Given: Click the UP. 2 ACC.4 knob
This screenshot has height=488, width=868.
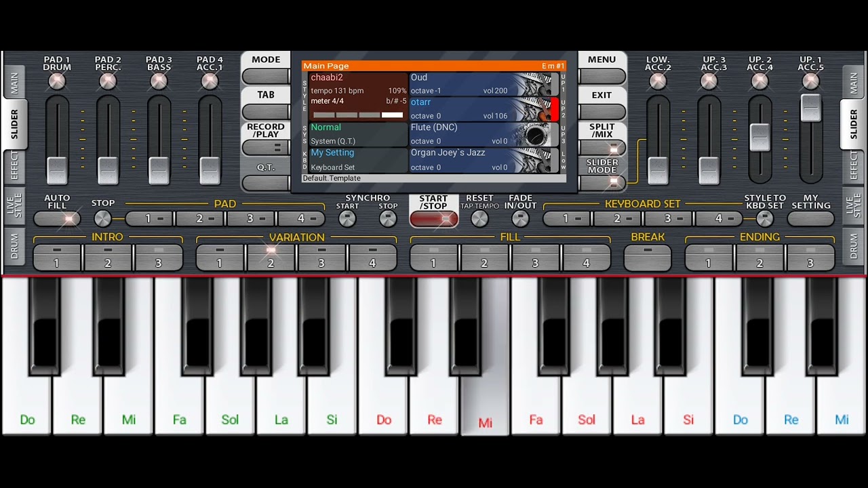Looking at the screenshot, I should pyautogui.click(x=759, y=81).
